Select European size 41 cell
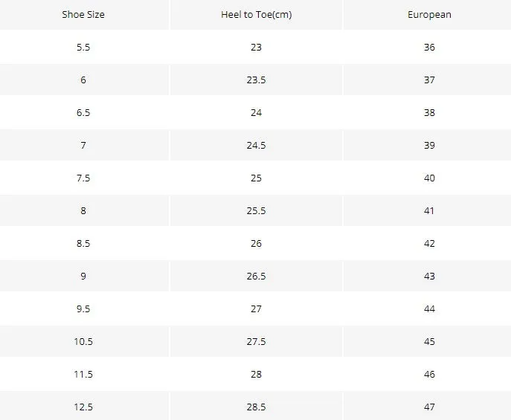Image resolution: width=511 pixels, height=420 pixels. (x=429, y=210)
